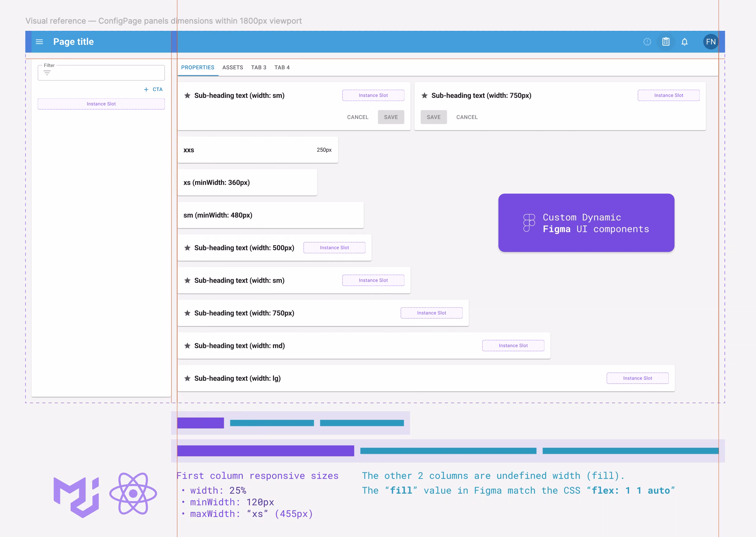This screenshot has width=756, height=537.
Task: Click the MUI logo at the bottom left
Action: pos(76,497)
